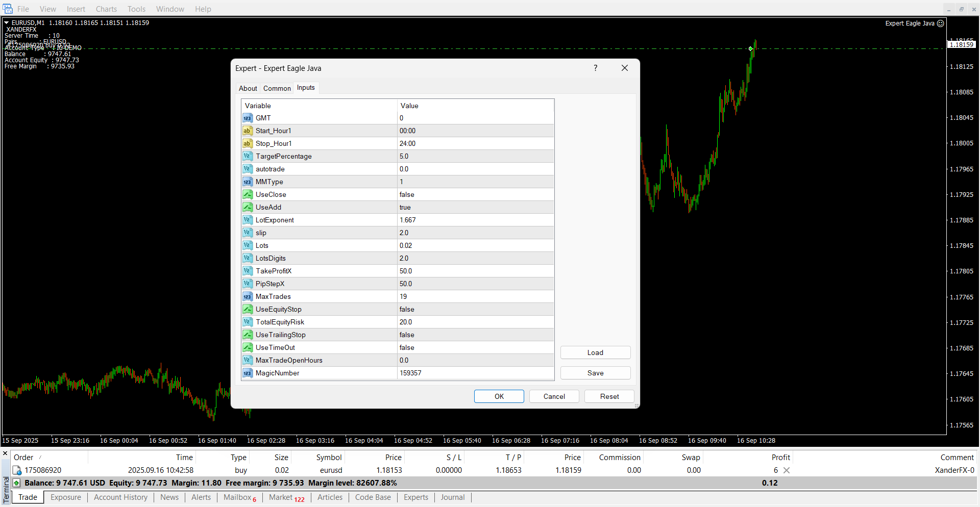Viewport: 980px width, 507px height.
Task: Open the Charts menu
Action: 106,9
